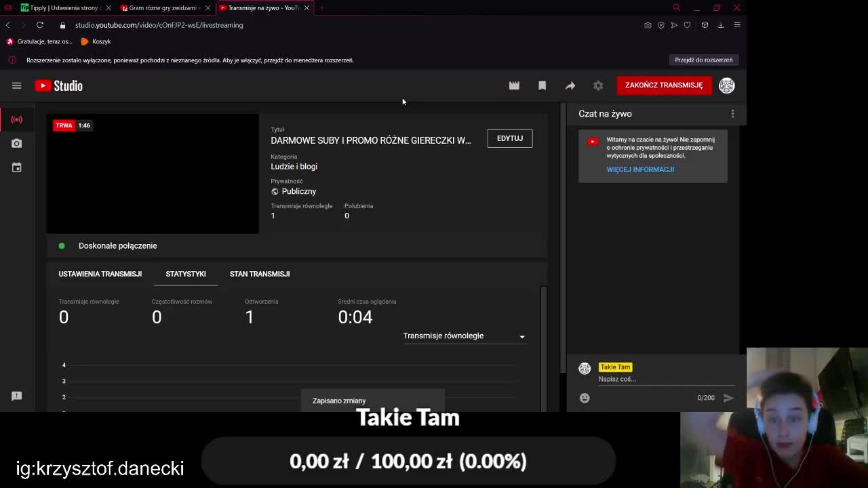Click the clapperboard highlight clip icon
868x488 pixels.
tap(514, 85)
